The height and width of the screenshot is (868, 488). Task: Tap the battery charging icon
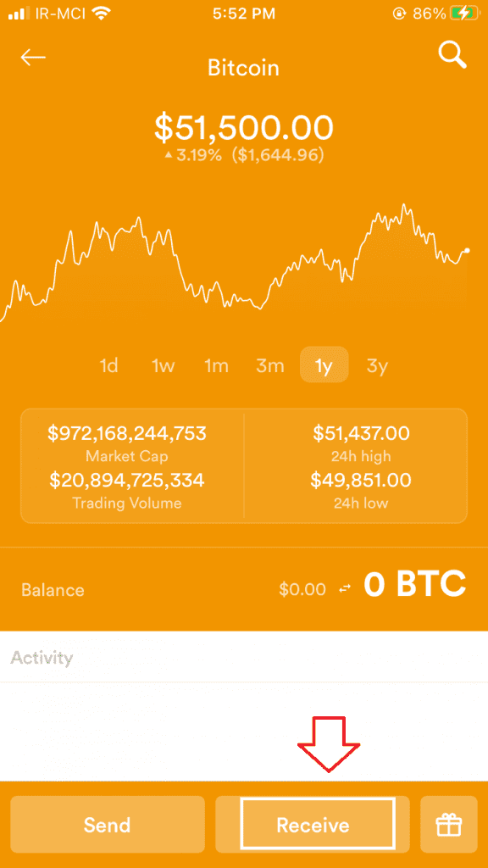(465, 14)
